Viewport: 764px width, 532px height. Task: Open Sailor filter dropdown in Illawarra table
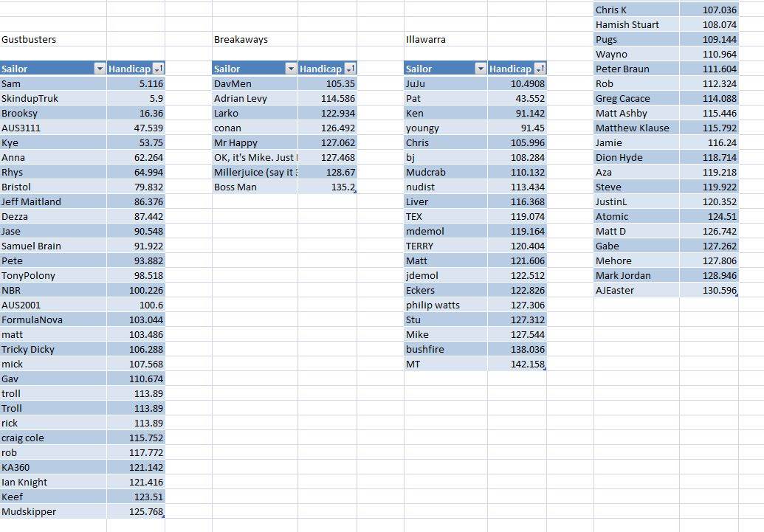[x=481, y=69]
